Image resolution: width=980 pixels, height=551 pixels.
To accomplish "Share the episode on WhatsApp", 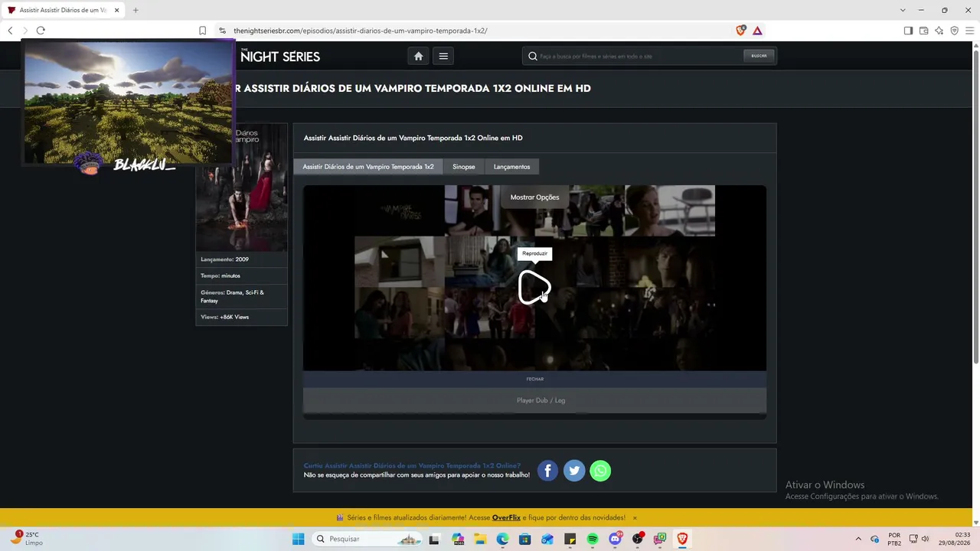I will pyautogui.click(x=600, y=471).
